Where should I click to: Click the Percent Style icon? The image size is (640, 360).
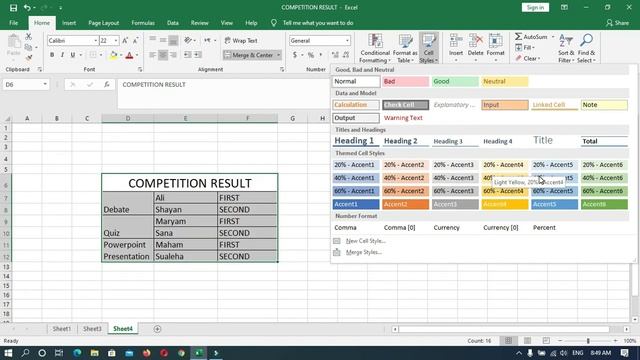[311, 55]
